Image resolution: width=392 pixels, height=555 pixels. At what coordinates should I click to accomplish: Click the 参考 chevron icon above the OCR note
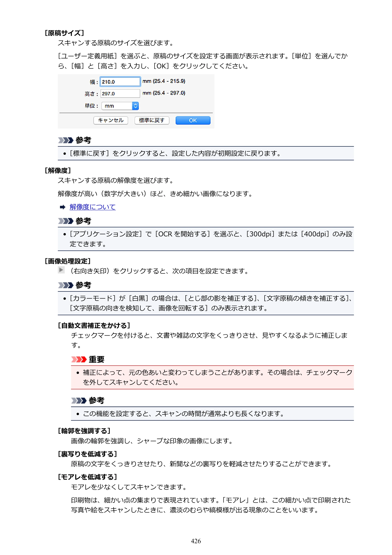(65, 221)
